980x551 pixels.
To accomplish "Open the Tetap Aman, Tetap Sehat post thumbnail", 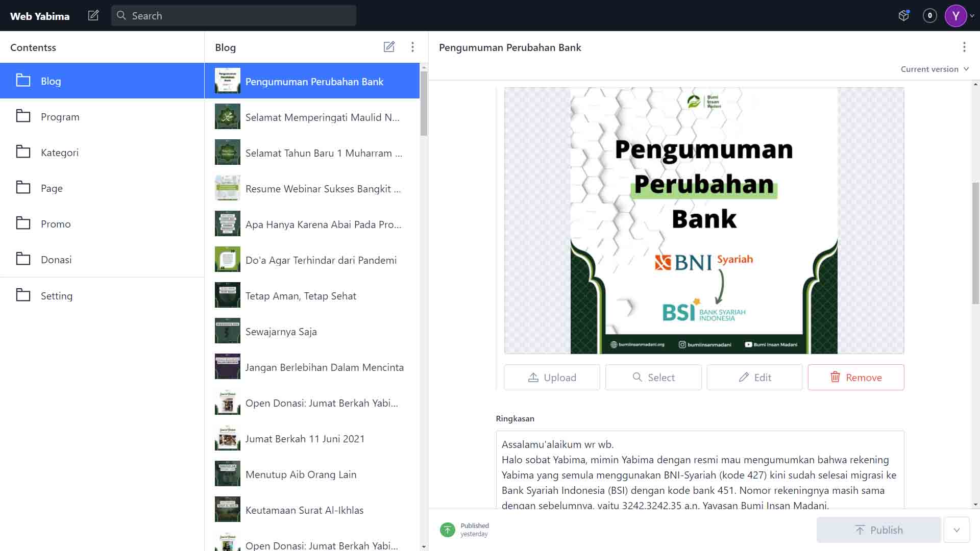I will coord(228,295).
